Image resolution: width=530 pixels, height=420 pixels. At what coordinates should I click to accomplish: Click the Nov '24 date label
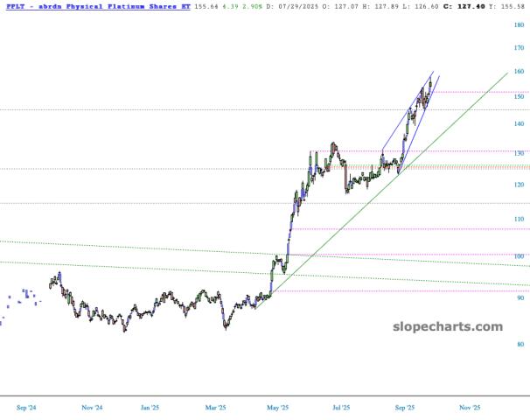point(92,408)
